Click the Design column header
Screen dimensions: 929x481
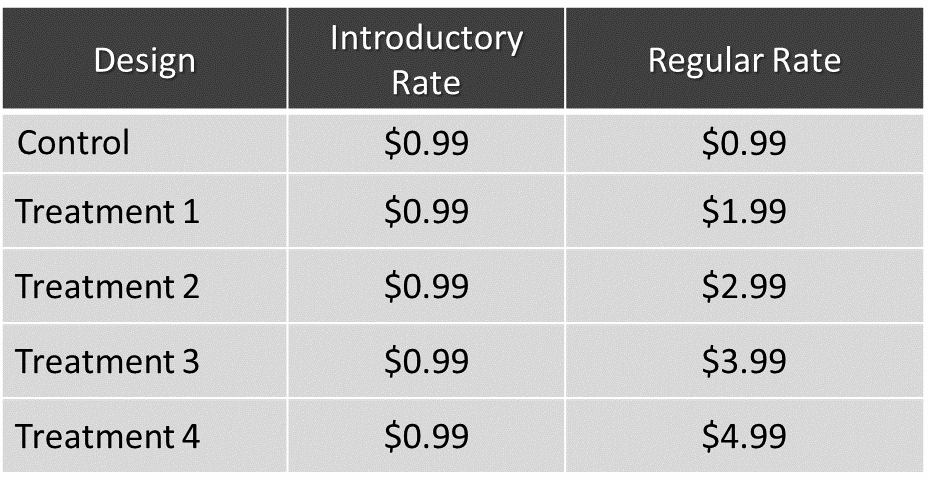(144, 60)
